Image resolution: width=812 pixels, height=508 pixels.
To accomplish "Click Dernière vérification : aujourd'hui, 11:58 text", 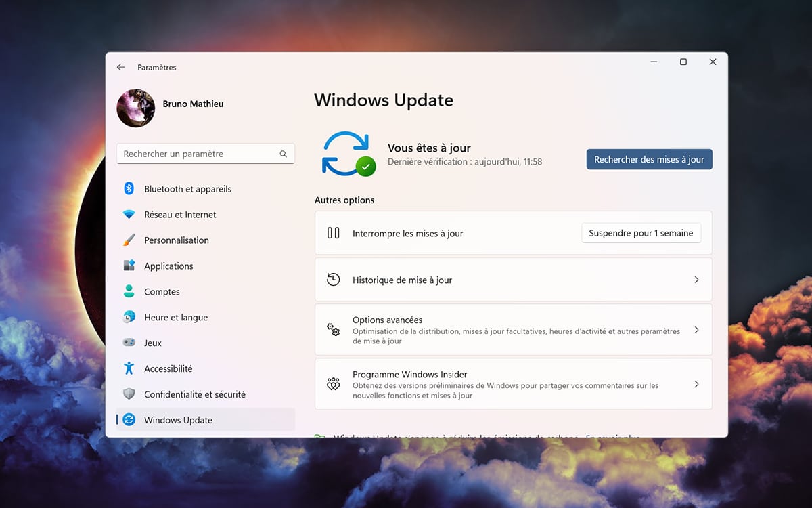I will tap(465, 162).
